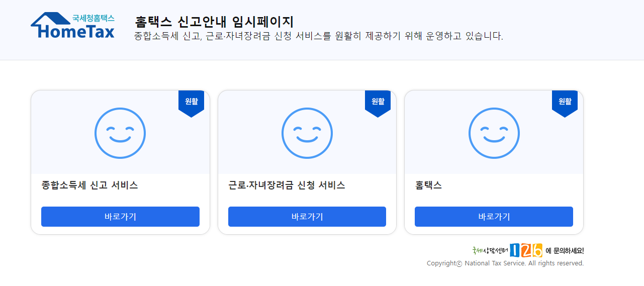Click the 에 문의하세요! text
644x286 pixels.
(x=565, y=251)
